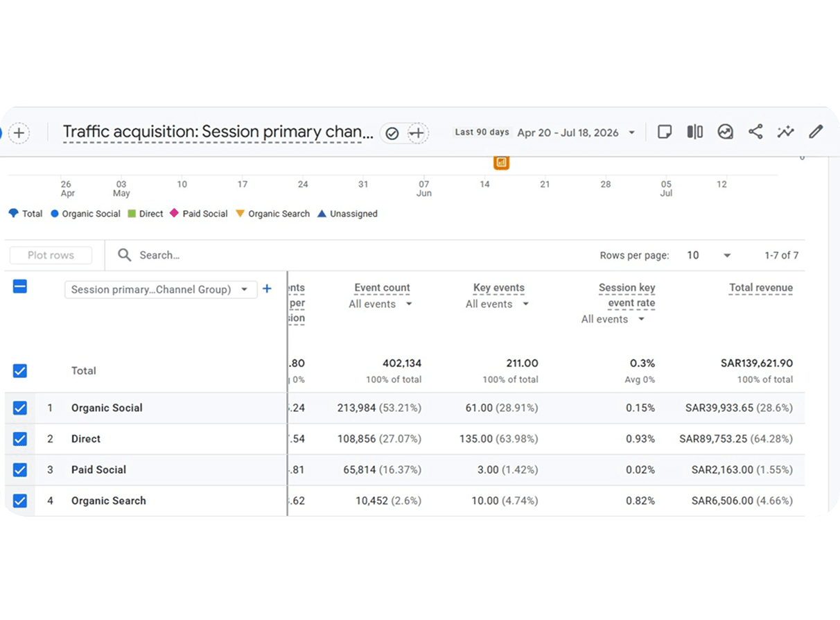Viewport: 840px width, 620px height.
Task: Click the pencil edit report icon
Action: click(x=816, y=132)
